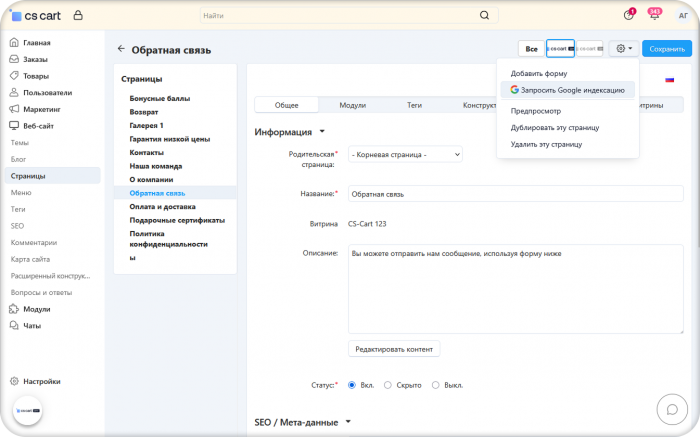The height and width of the screenshot is (437, 700).
Task: Open the gear actions dropdown
Action: 624,49
